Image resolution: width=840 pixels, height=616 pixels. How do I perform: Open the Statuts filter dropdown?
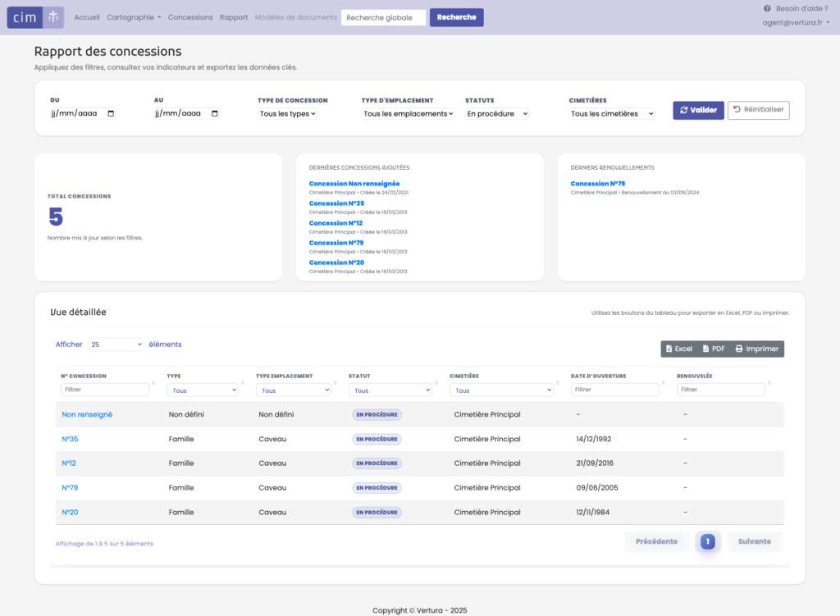pyautogui.click(x=497, y=114)
